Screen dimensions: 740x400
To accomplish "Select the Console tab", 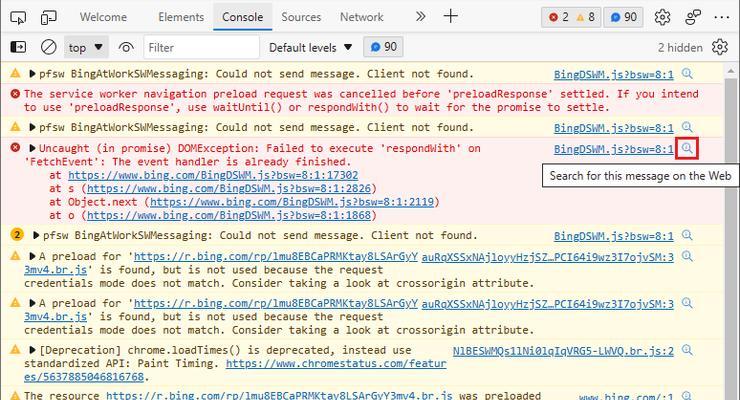I will click(243, 17).
